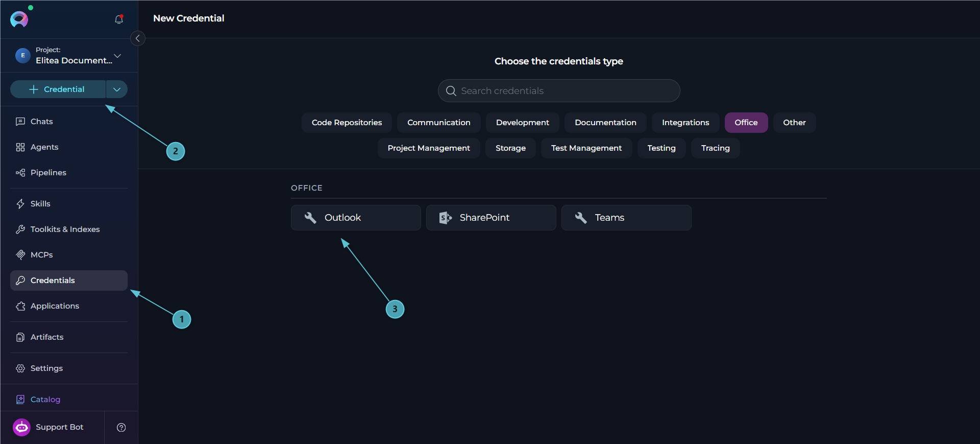The width and height of the screenshot is (980, 444).
Task: Open the notifications bell
Action: [x=119, y=19]
